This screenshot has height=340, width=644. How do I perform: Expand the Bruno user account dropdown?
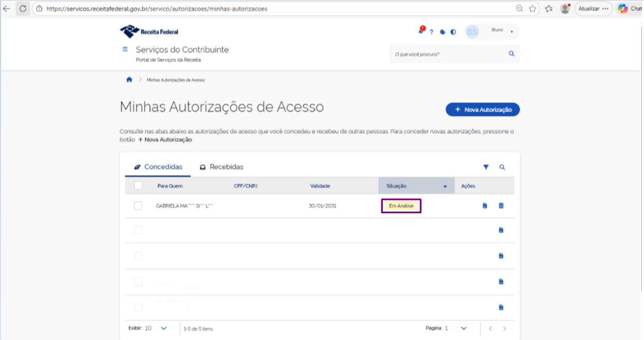[x=512, y=32]
